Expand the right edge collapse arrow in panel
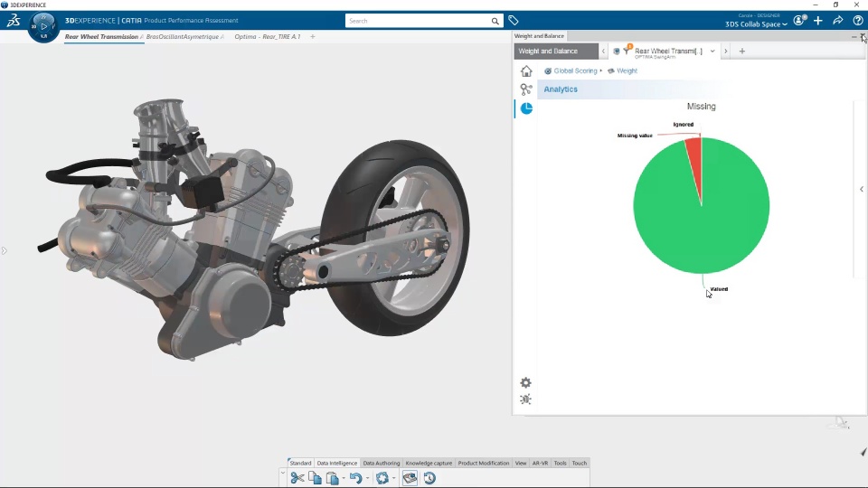 click(x=862, y=189)
